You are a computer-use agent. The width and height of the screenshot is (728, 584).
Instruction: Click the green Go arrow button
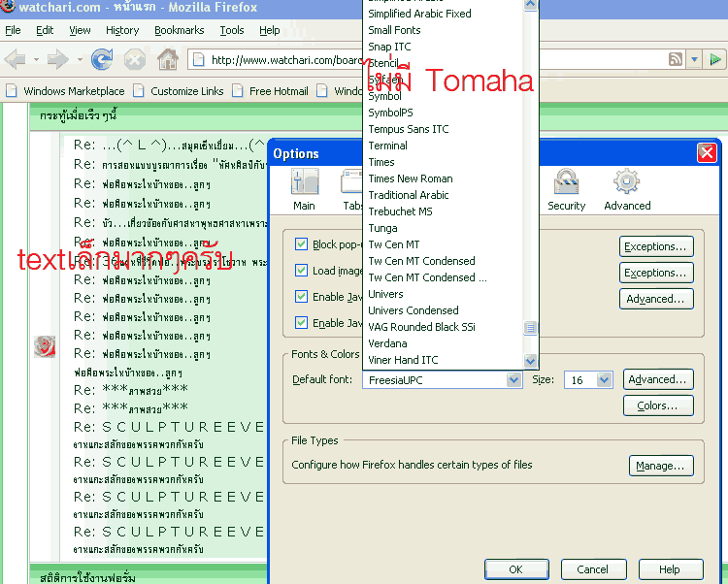click(715, 59)
